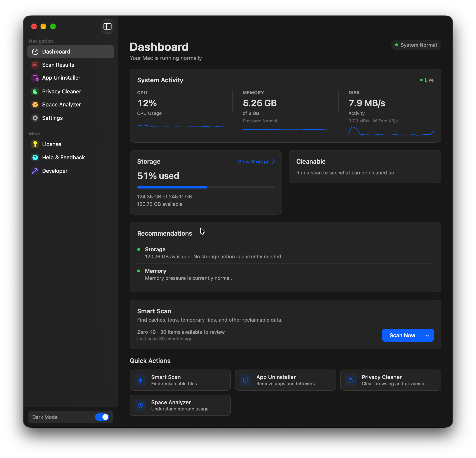Screen dimensions: 476x458
Task: Toggle the sidebar panel icon
Action: point(107,26)
